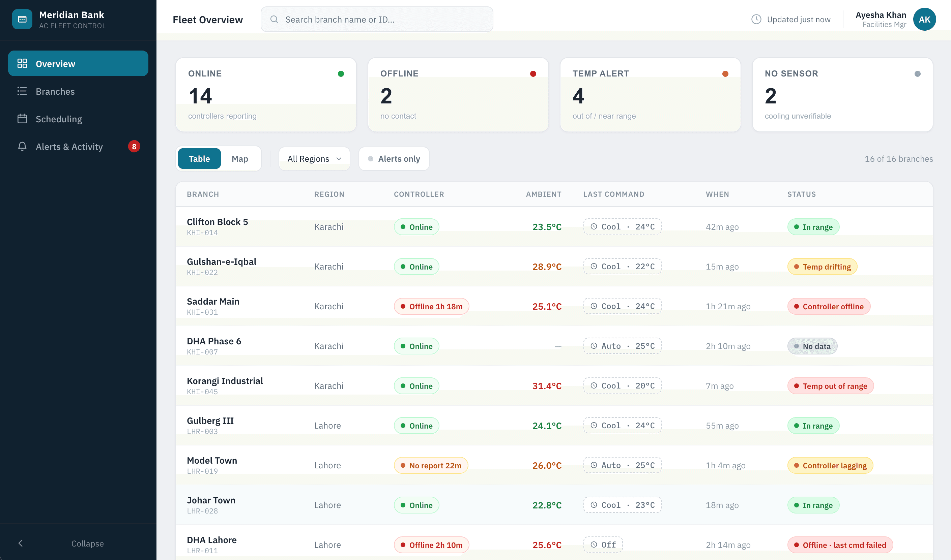Open the Online controllers card
The image size is (951, 560).
coord(266,95)
